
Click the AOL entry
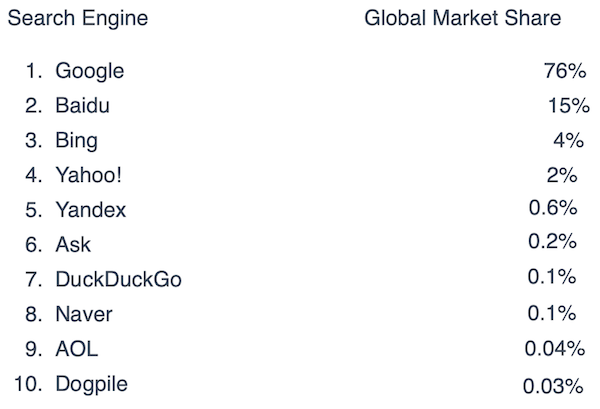click(77, 349)
